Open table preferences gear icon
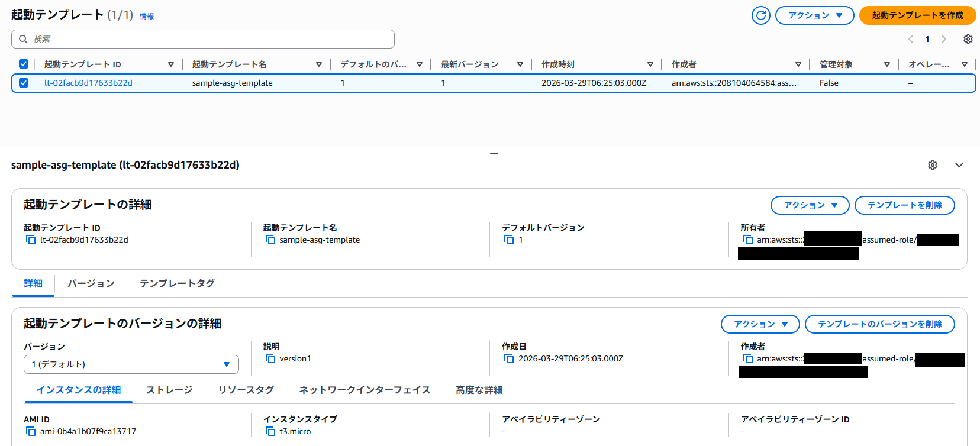The width and height of the screenshot is (980, 446). coord(968,39)
